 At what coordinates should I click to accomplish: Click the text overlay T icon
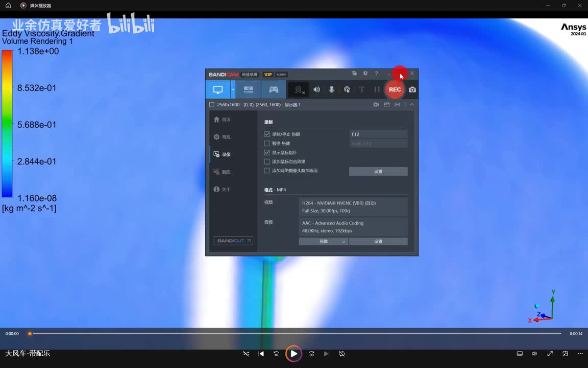362,89
